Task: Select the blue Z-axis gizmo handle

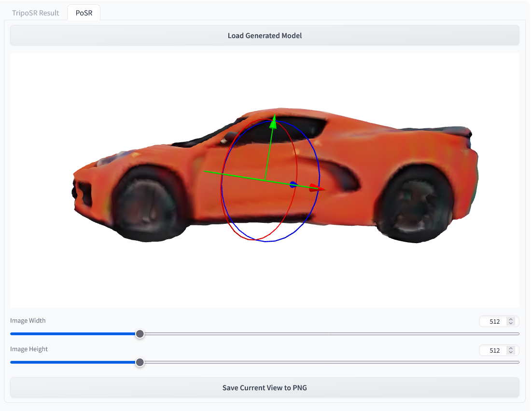Action: (x=293, y=184)
